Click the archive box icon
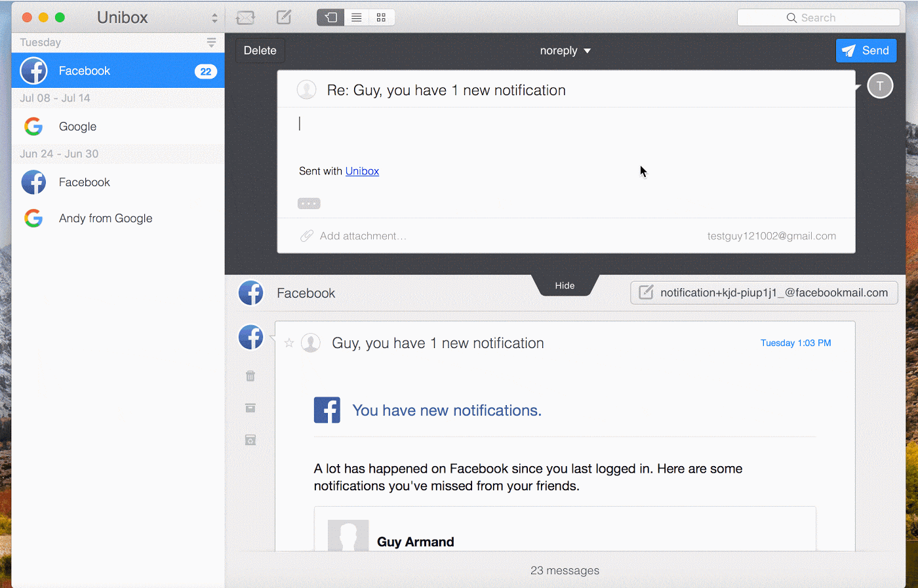 (250, 408)
